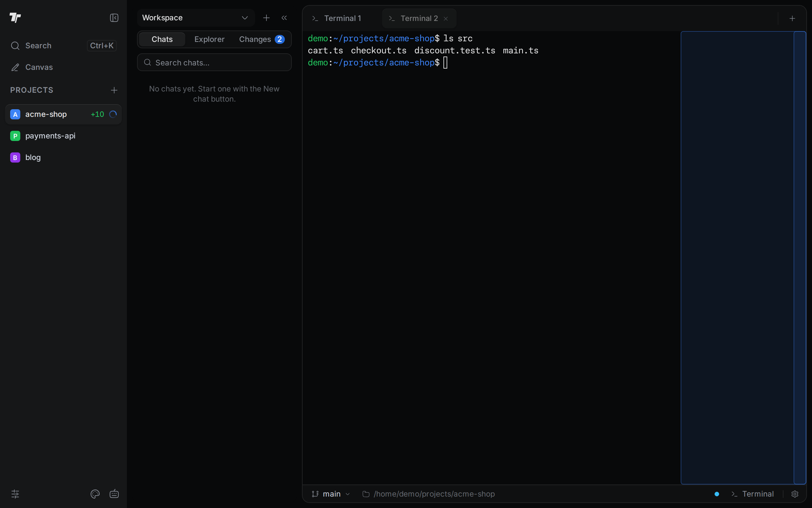Screen dimensions: 812x508
Task: Open the main branch dropdown
Action: click(331, 494)
